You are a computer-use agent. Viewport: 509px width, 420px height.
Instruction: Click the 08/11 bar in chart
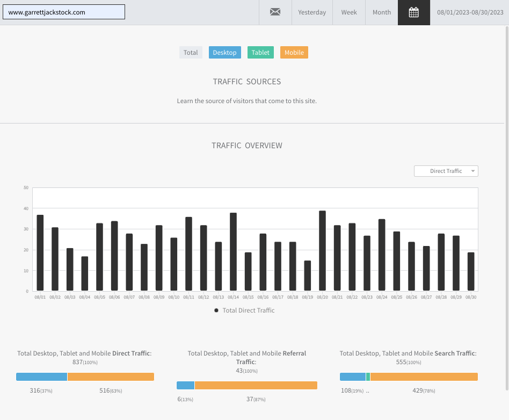pyautogui.click(x=188, y=254)
